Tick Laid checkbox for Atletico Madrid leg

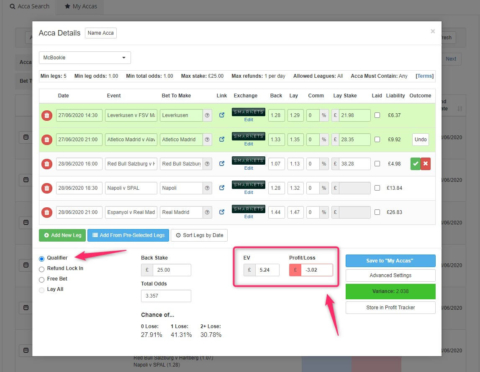pos(377,139)
